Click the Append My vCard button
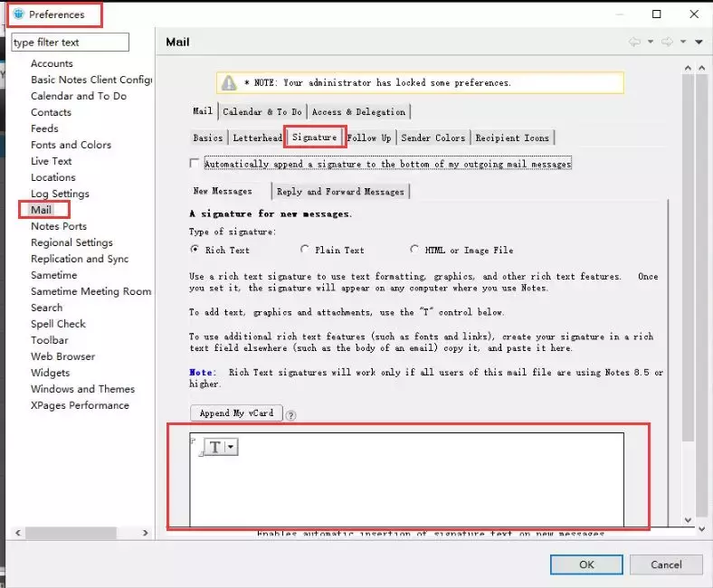The width and height of the screenshot is (713, 588). click(236, 413)
